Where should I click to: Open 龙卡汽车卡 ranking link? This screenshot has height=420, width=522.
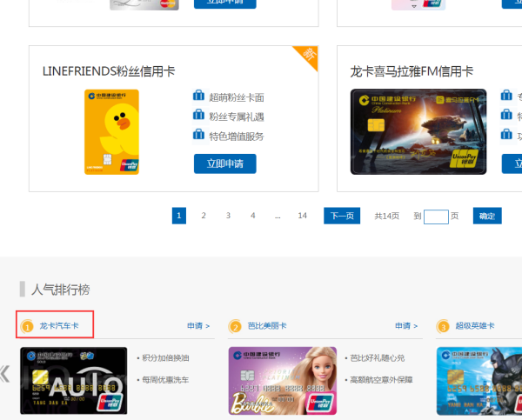click(x=59, y=325)
